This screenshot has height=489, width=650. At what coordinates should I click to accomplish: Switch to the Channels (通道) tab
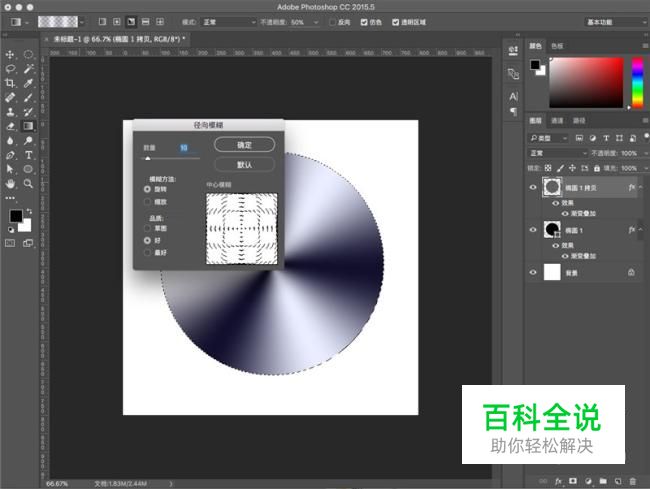click(x=557, y=121)
